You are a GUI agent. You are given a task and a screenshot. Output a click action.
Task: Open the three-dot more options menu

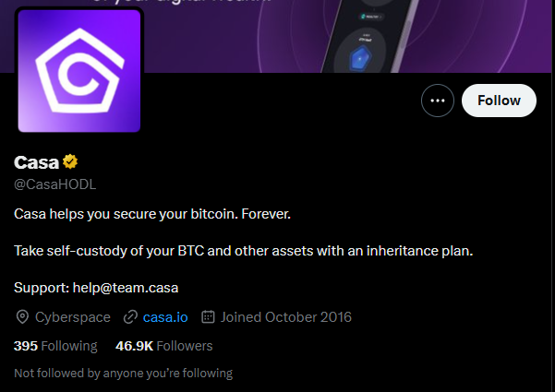pyautogui.click(x=438, y=101)
